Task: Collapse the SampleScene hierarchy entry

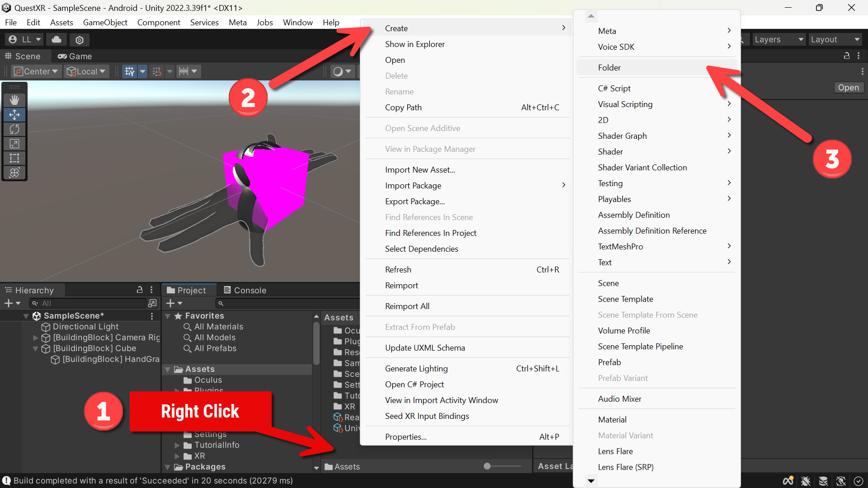Action: pyautogui.click(x=26, y=316)
